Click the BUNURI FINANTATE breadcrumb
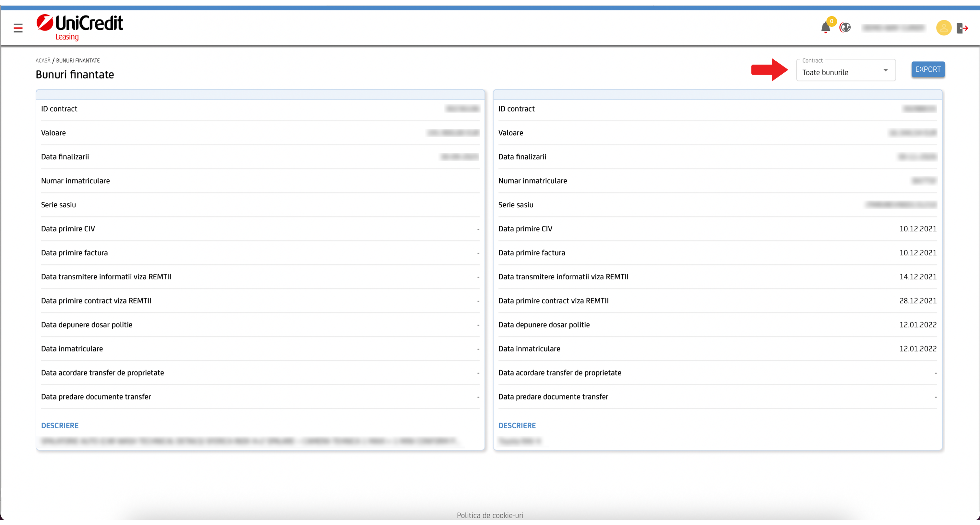This screenshot has width=980, height=525. pos(78,61)
